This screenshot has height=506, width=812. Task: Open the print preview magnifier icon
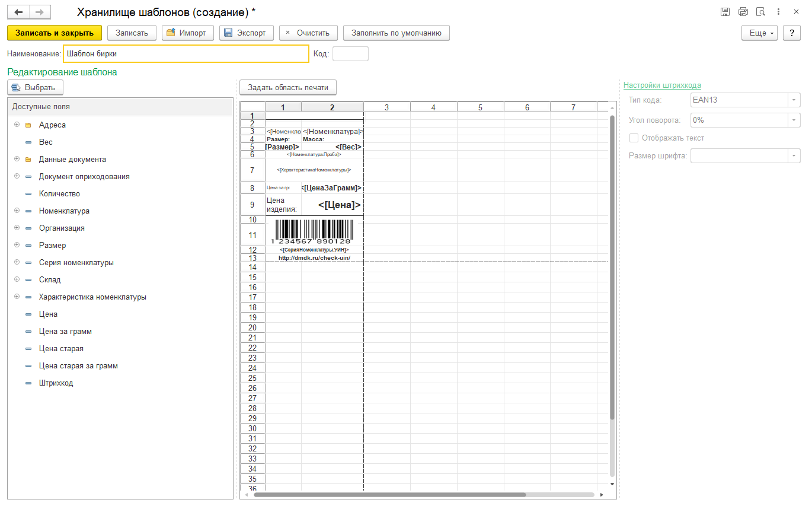click(761, 12)
